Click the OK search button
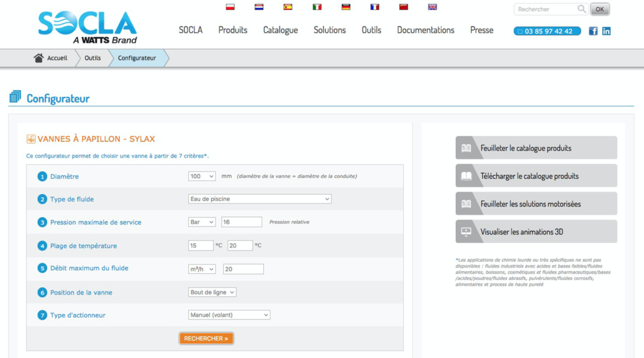The width and height of the screenshot is (644, 358). tap(599, 9)
